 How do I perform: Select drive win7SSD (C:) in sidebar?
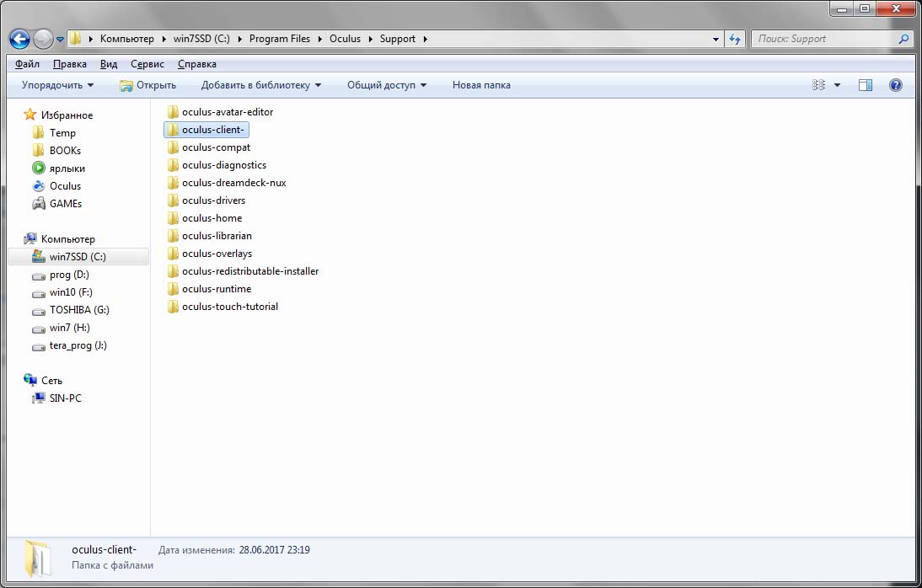tap(78, 257)
